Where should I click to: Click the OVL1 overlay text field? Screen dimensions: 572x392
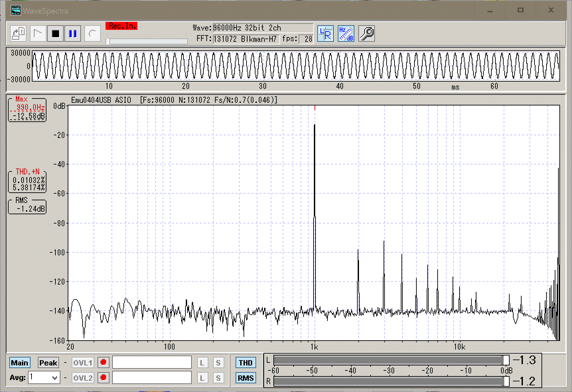click(152, 362)
